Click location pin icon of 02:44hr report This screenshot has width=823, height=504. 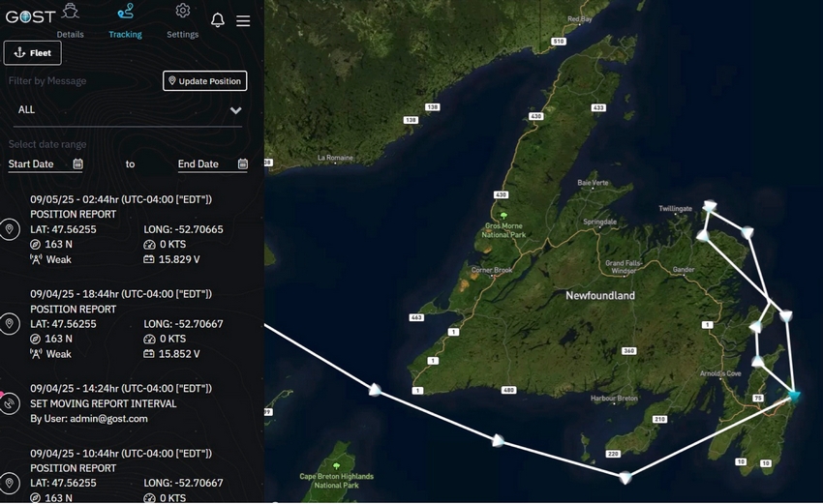[x=10, y=229]
